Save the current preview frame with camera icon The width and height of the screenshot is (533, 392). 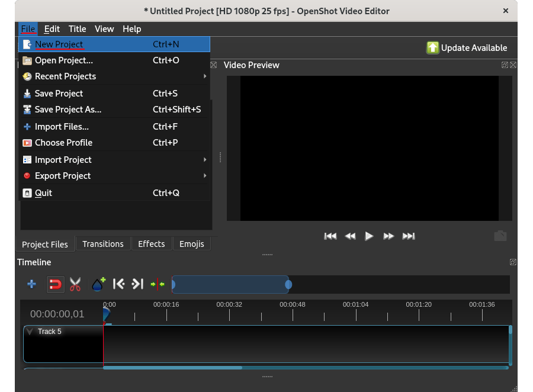(x=500, y=235)
